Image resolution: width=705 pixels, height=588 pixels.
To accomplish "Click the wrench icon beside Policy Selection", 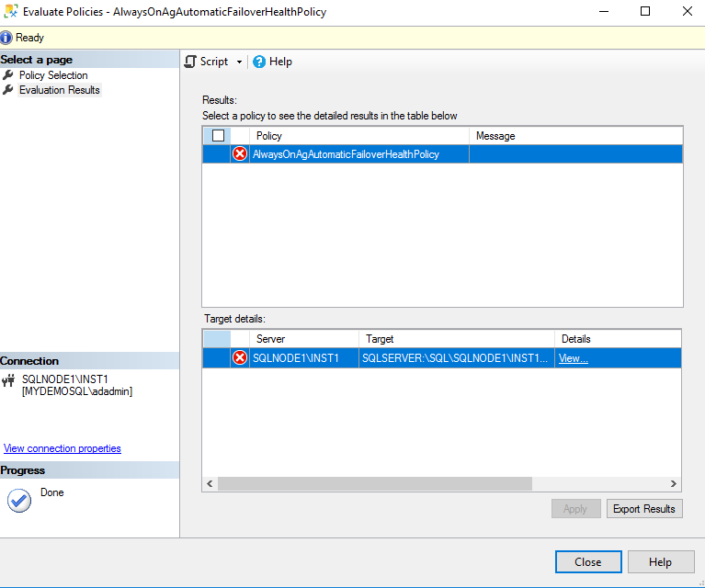I will click(x=8, y=74).
